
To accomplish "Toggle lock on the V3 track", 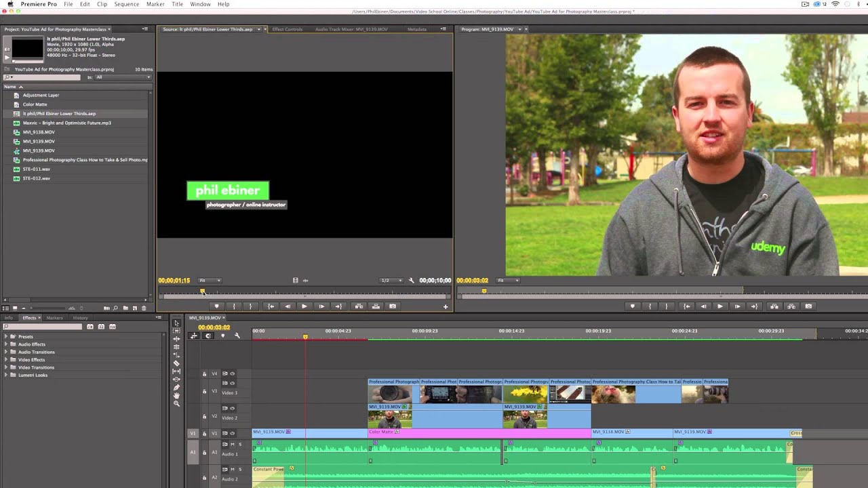I will click(205, 391).
